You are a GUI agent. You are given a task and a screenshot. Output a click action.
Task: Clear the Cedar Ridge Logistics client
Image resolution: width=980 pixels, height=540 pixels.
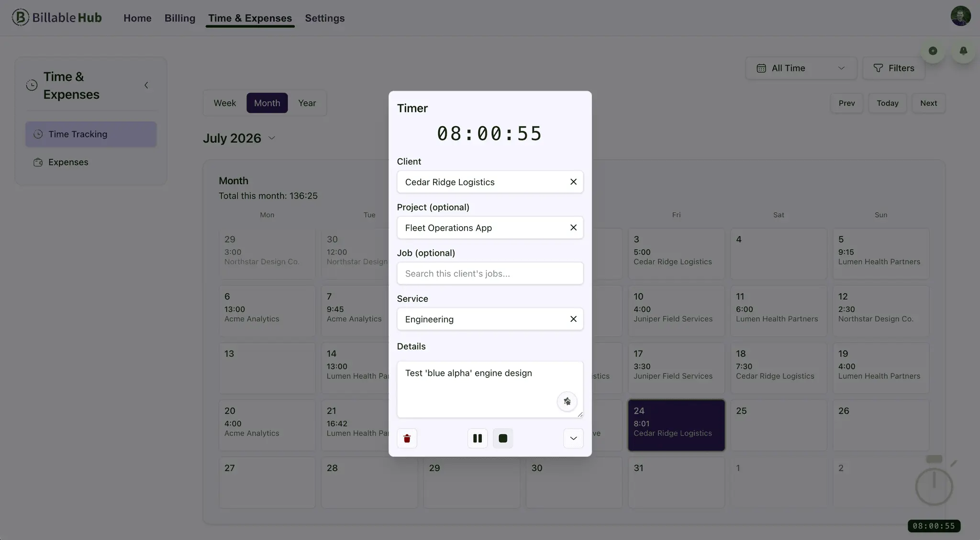click(573, 182)
